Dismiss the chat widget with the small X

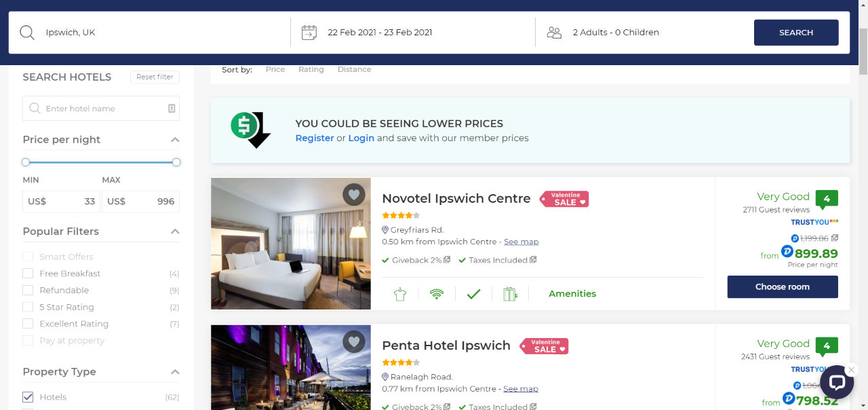(852, 370)
